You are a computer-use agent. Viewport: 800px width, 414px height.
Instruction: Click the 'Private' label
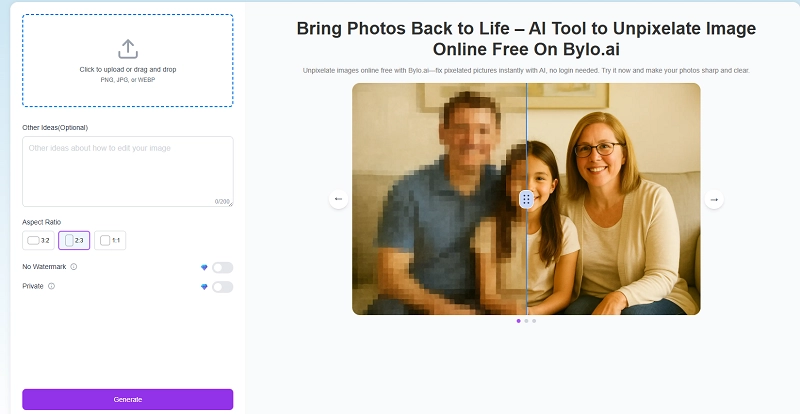pos(33,286)
